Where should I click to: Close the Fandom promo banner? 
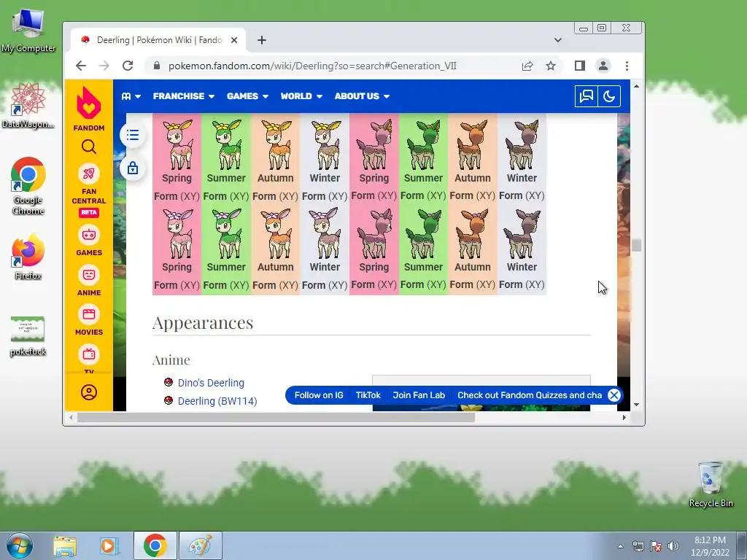(x=614, y=395)
